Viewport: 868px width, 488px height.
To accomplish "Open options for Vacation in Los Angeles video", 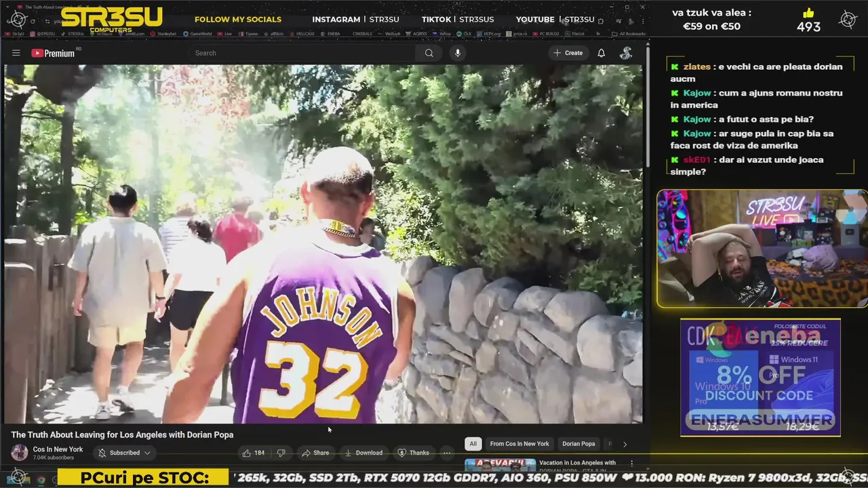I will tap(631, 464).
